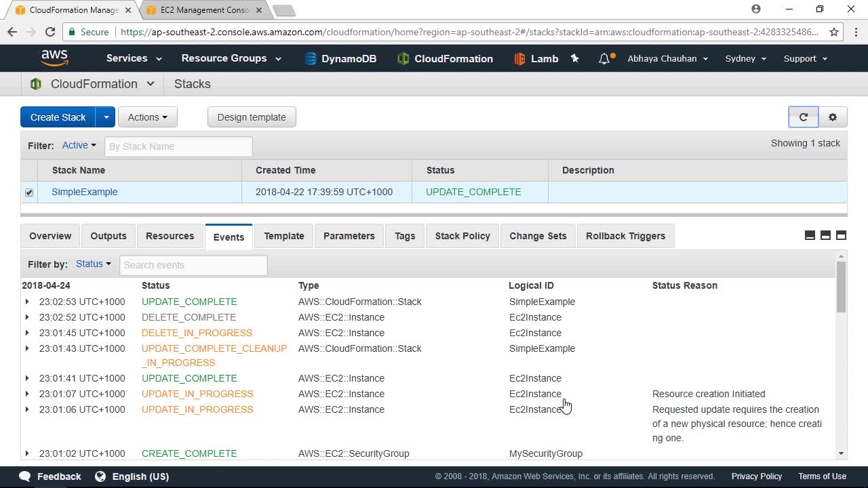Expand the 23:02:52 DELETE_COMPLETE event row
Viewport: 868px width, 488px height.
27,317
